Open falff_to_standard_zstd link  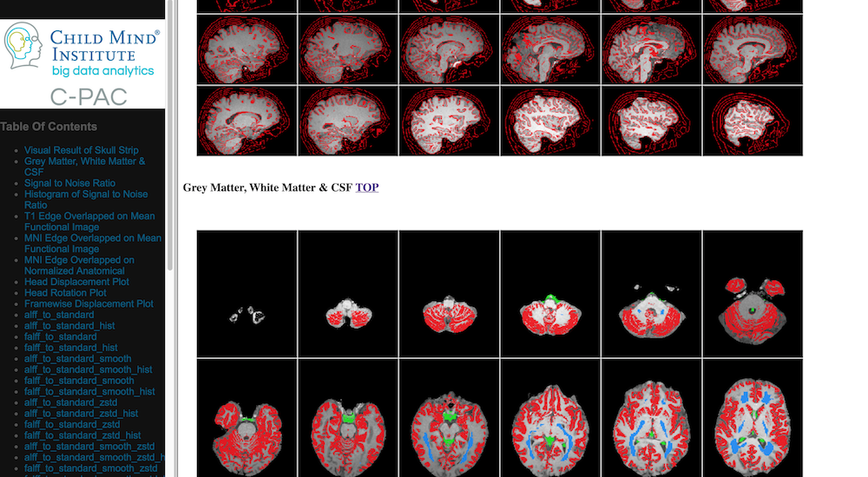pos(72,424)
